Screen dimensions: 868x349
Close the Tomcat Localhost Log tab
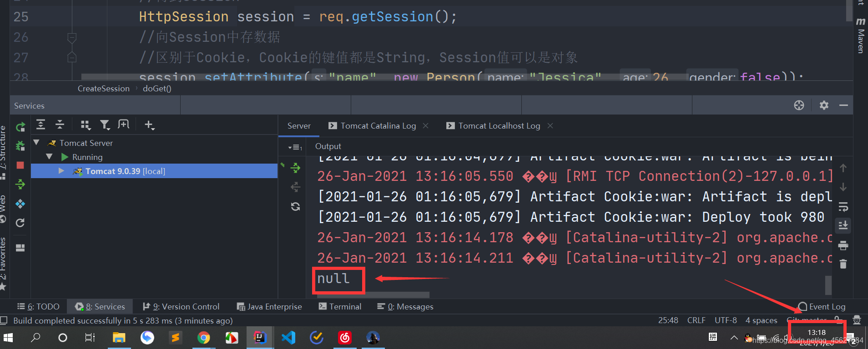point(550,125)
